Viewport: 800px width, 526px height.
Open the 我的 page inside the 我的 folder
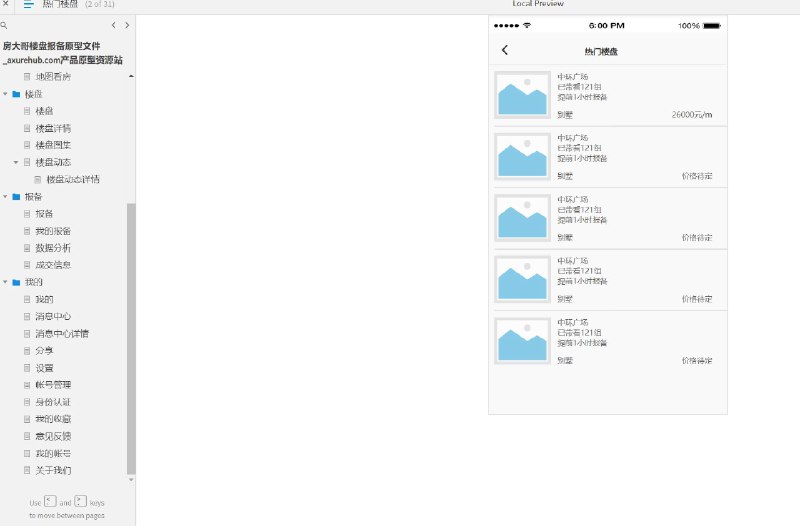tap(44, 299)
